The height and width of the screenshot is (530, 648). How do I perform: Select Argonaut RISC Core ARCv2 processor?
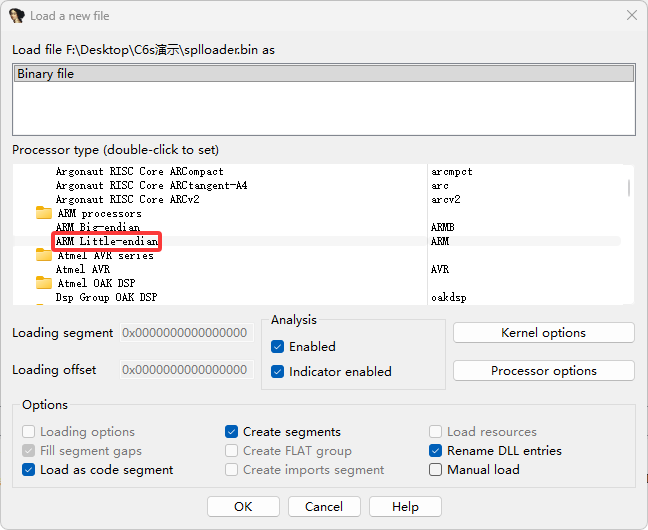click(x=127, y=199)
